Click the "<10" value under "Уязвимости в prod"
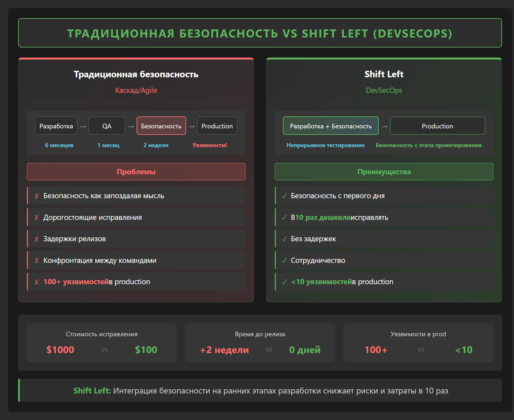 (464, 350)
